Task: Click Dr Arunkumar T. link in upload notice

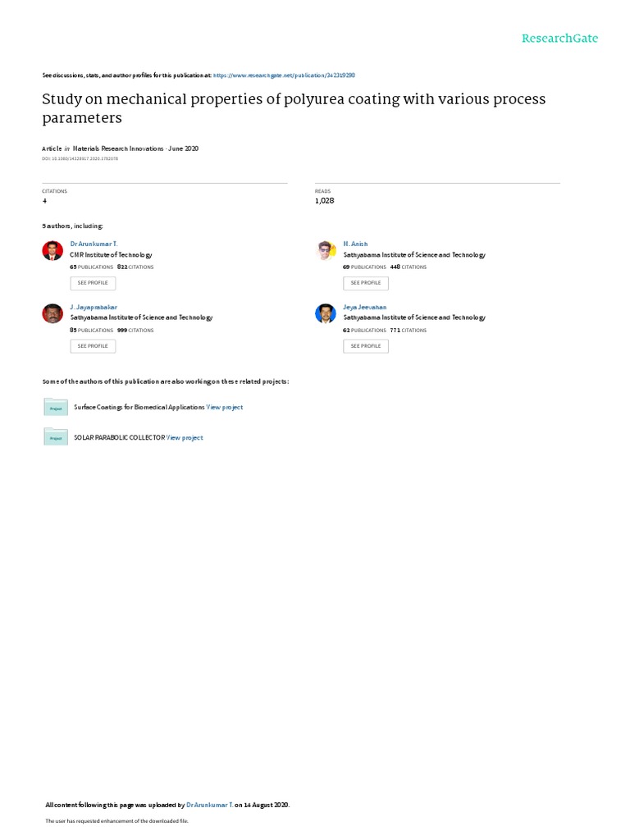Action: 209,805
